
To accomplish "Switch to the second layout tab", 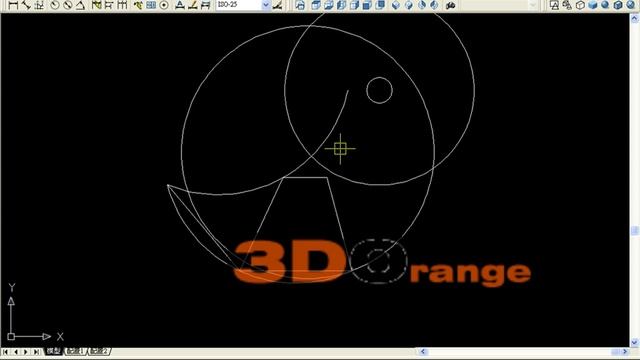I will click(100, 351).
